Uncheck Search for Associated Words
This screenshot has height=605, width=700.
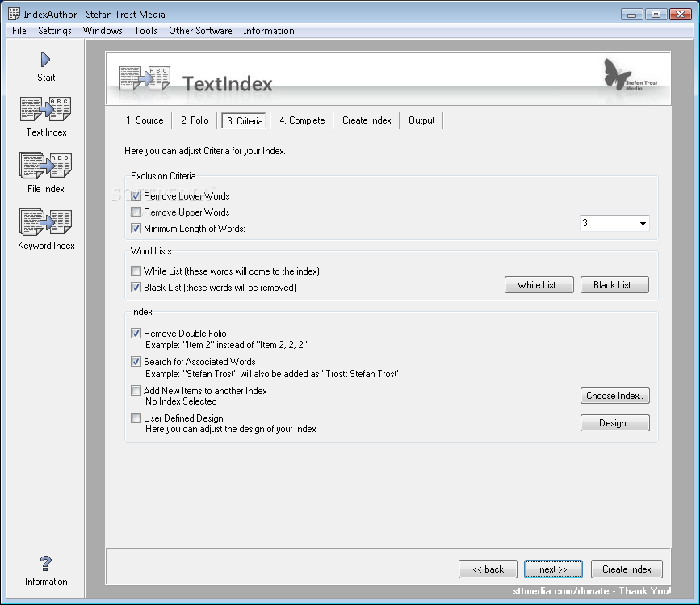(136, 362)
